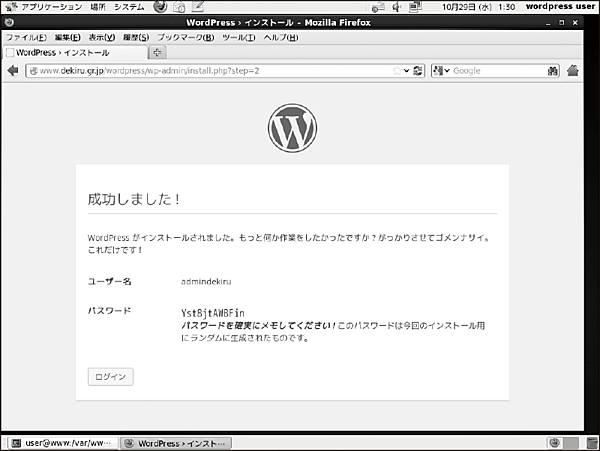Launch Firefox from the top panel icon

160,6
